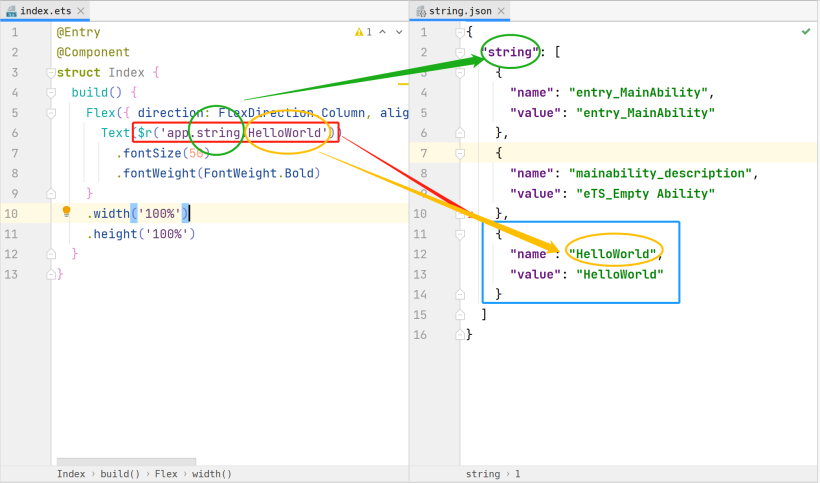The width and height of the screenshot is (820, 483).
Task: Click the index.ets file type icon
Action: coord(11,9)
